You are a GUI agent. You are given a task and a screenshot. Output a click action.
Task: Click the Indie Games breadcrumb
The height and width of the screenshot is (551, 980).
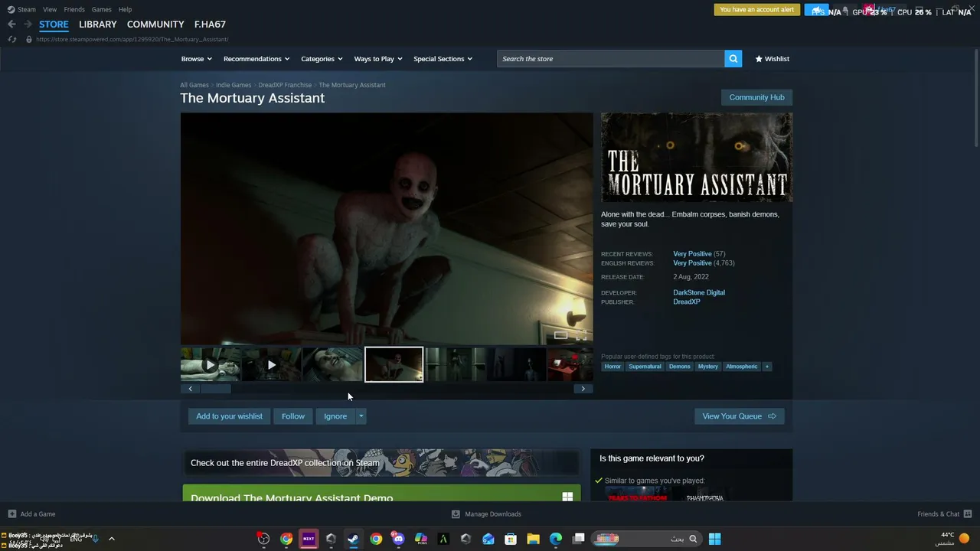coord(234,85)
